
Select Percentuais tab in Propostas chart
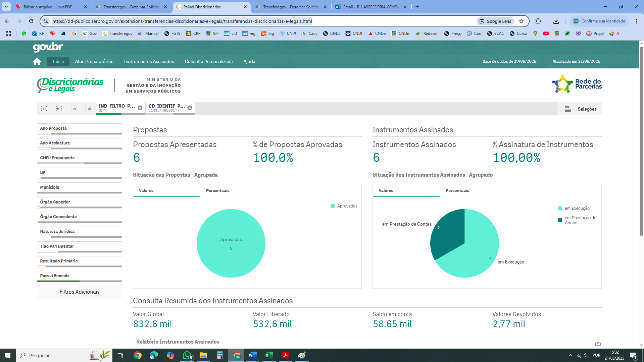click(x=218, y=190)
